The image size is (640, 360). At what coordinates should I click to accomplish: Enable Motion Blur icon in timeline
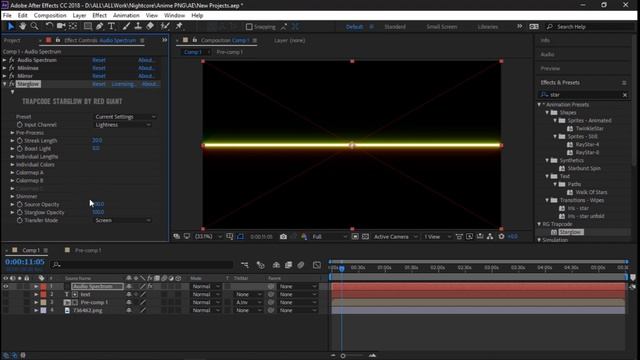tap(301, 265)
